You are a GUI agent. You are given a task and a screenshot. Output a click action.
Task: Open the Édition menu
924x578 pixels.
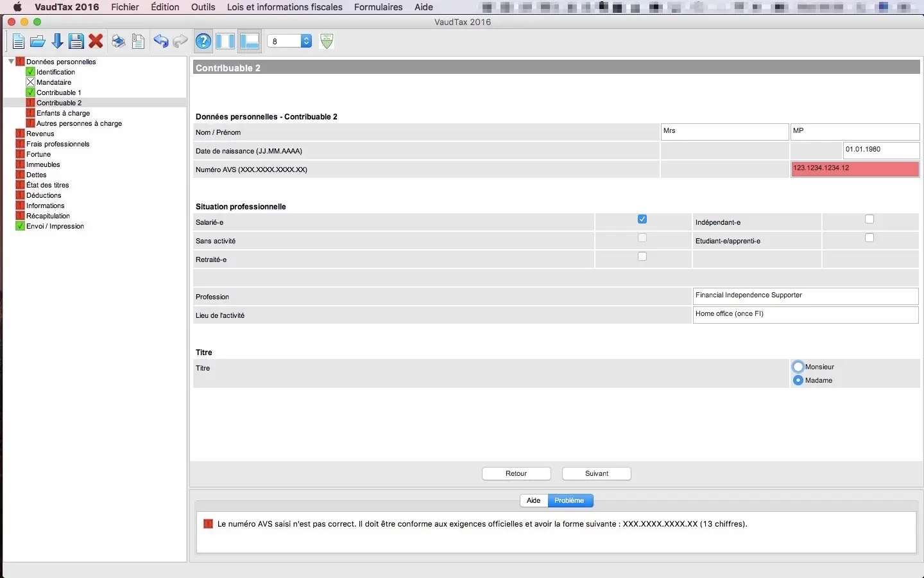click(165, 7)
